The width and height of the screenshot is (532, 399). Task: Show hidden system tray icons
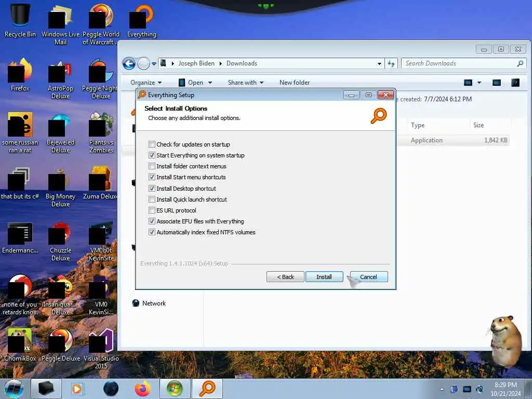click(442, 390)
